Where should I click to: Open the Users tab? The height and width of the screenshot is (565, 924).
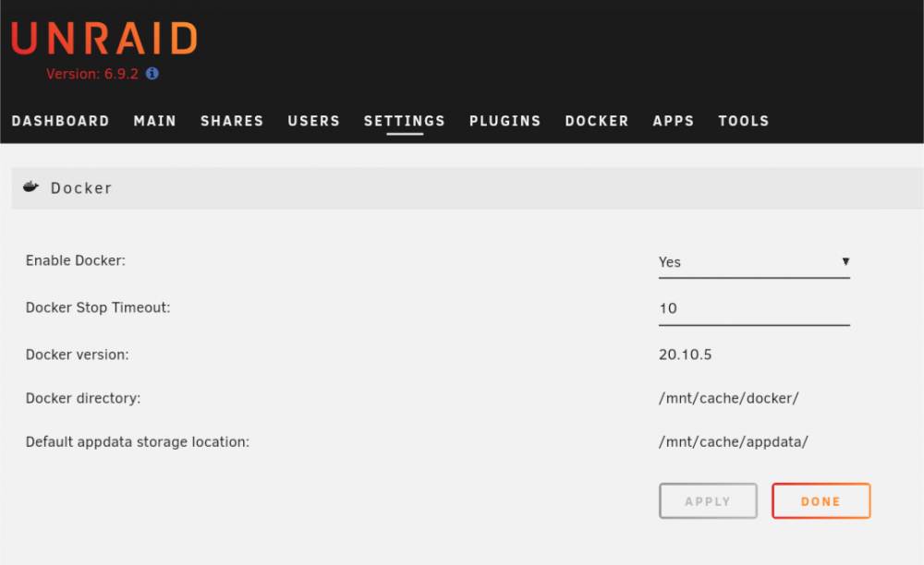[313, 121]
